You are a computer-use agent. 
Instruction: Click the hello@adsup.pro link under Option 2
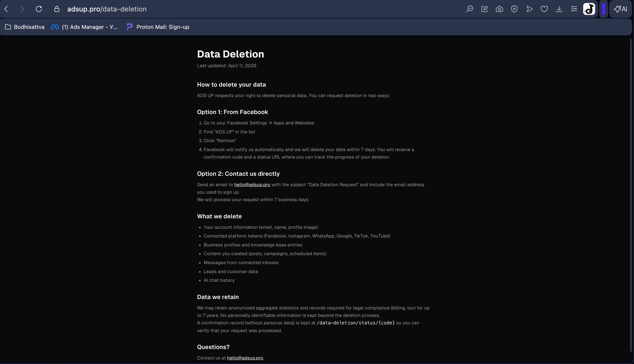tap(252, 184)
